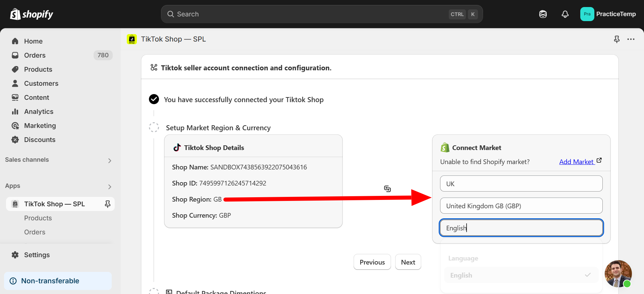Pin the TikTok Shop app in header
This screenshot has width=644, height=294.
pos(616,39)
